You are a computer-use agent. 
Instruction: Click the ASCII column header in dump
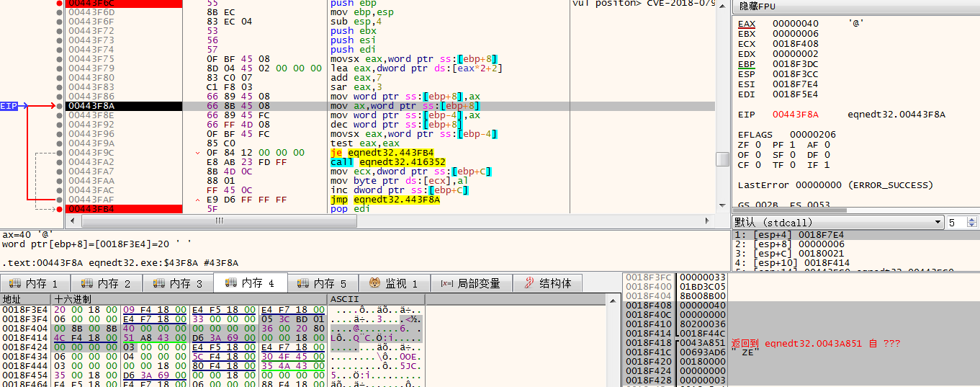376,299
